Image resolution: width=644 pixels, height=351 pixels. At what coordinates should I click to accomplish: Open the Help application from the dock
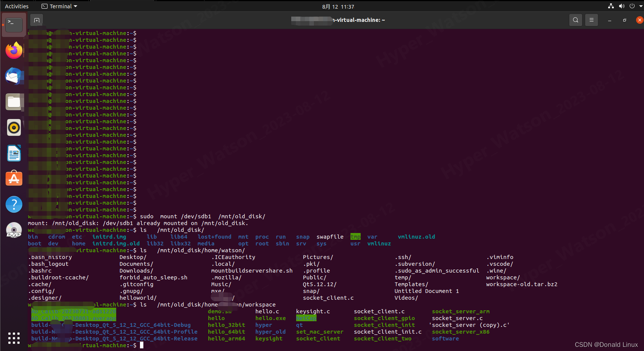pyautogui.click(x=14, y=204)
